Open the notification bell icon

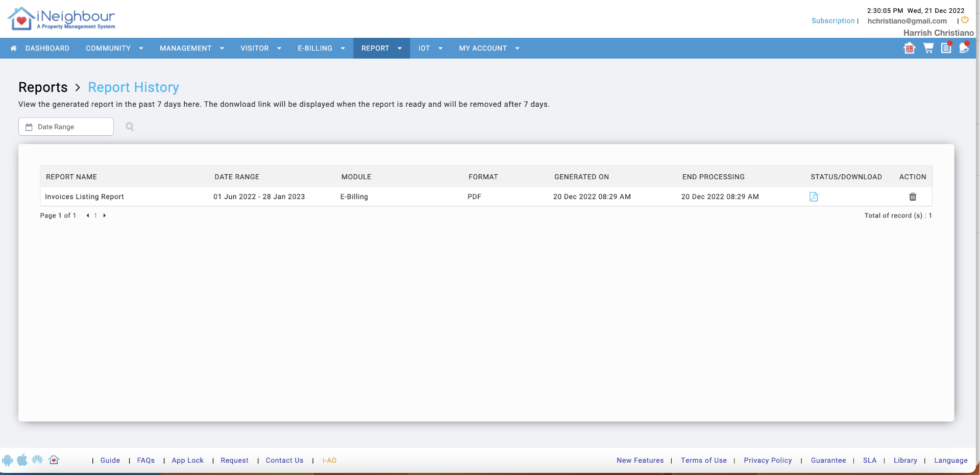964,48
